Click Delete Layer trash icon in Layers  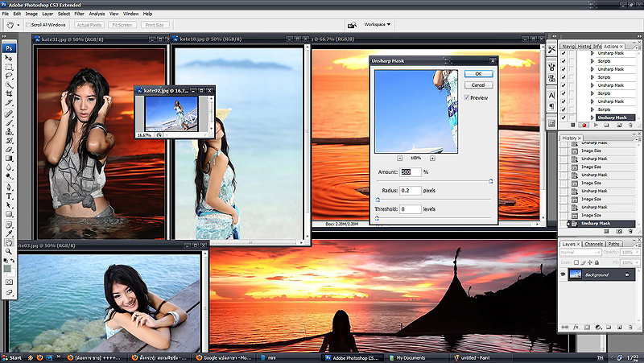pyautogui.click(x=630, y=328)
